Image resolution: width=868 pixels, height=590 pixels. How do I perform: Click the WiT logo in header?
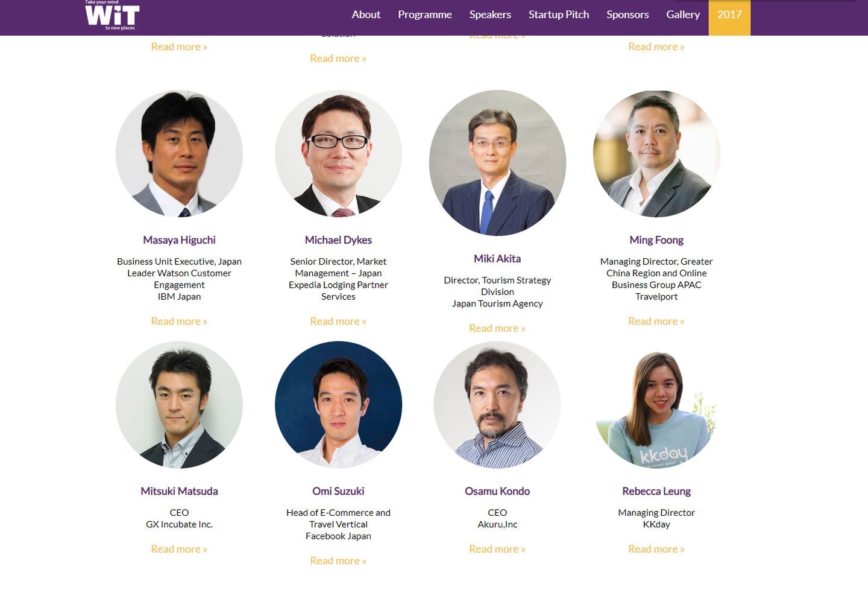tap(112, 16)
